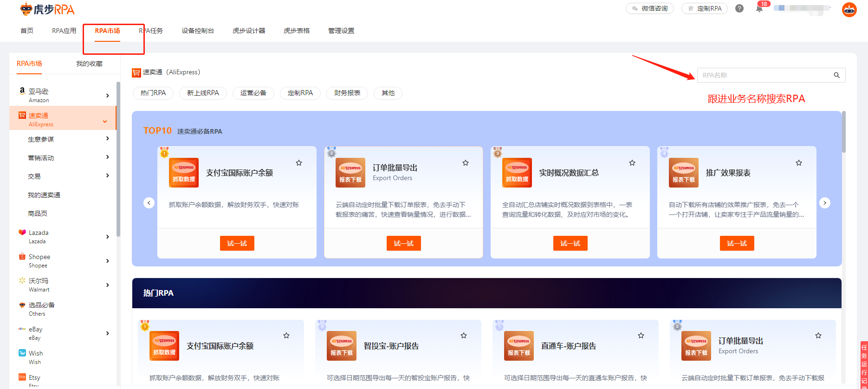Try 推广效果报表 with 试一试
Viewport: 868px width, 389px height.
737,243
